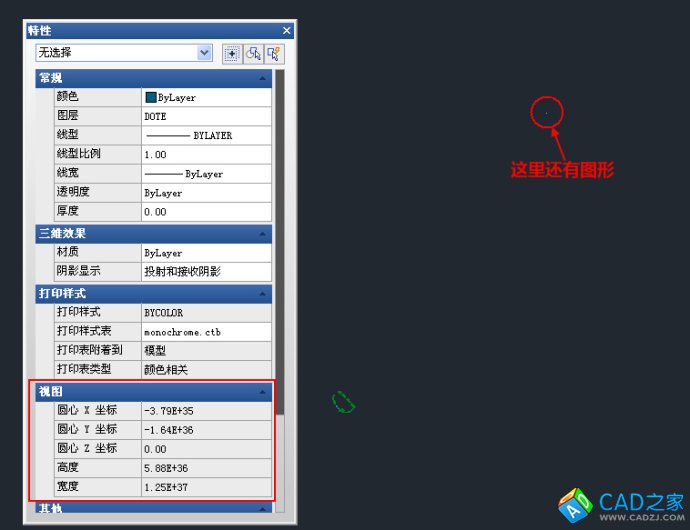Edit the 线型比例 value 1.00

pos(206,154)
